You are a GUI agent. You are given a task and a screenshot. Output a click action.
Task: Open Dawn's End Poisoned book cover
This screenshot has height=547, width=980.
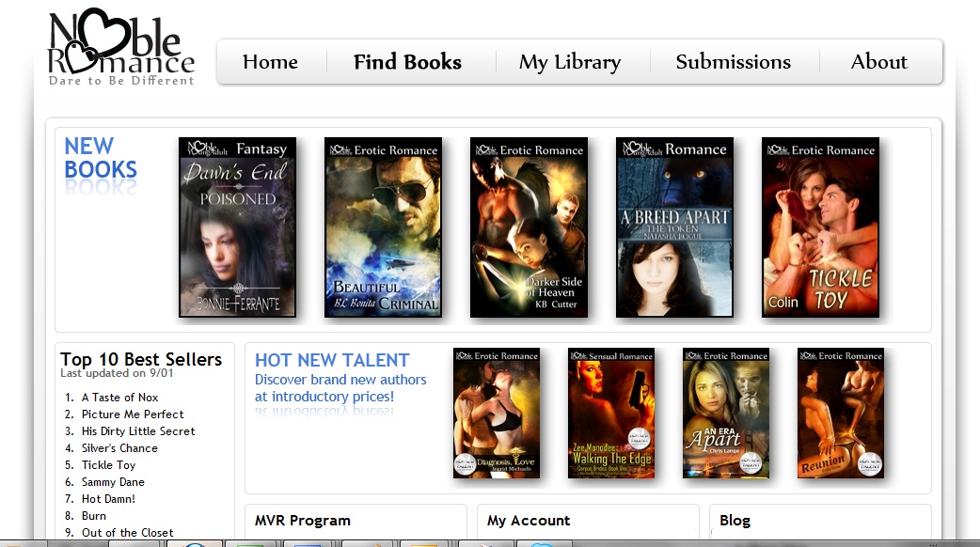pyautogui.click(x=238, y=227)
